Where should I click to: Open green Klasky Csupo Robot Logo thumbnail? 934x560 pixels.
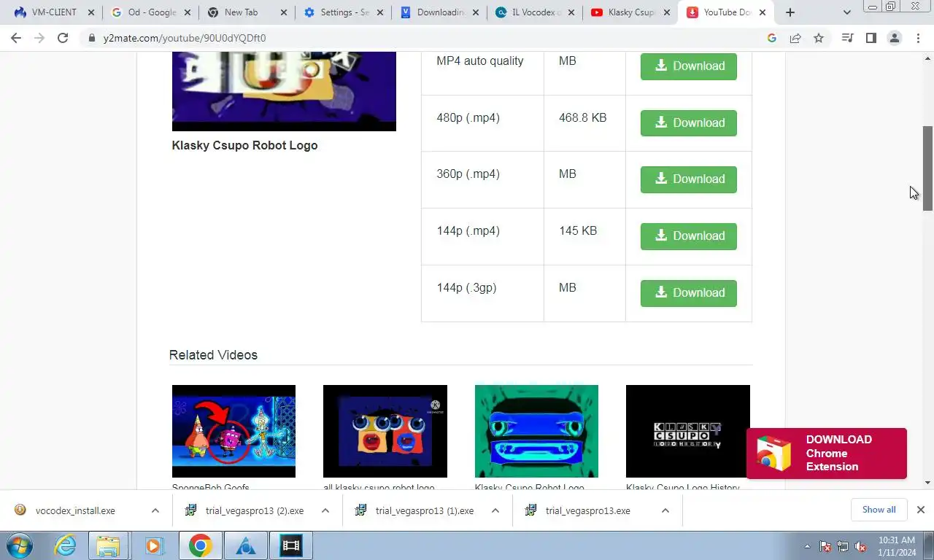pyautogui.click(x=536, y=431)
